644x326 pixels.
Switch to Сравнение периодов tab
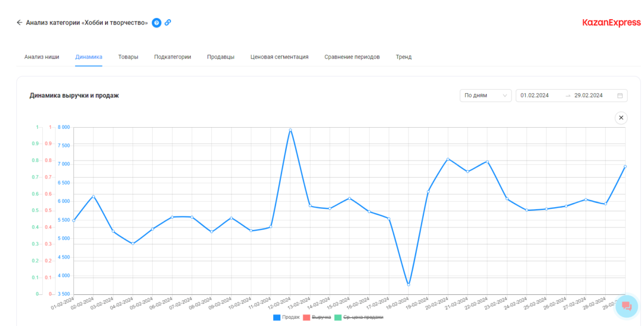[352, 57]
